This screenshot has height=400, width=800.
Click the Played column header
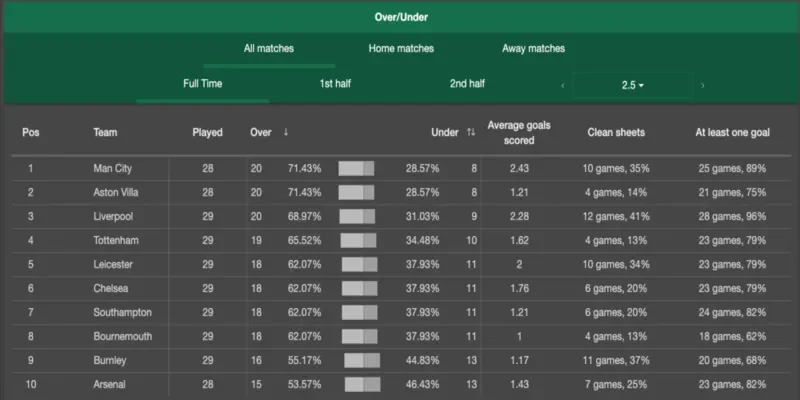tap(207, 132)
